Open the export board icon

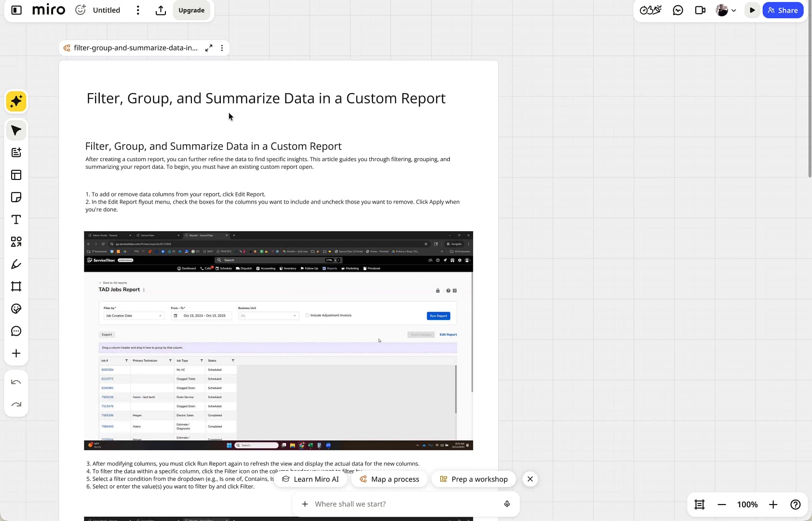161,10
